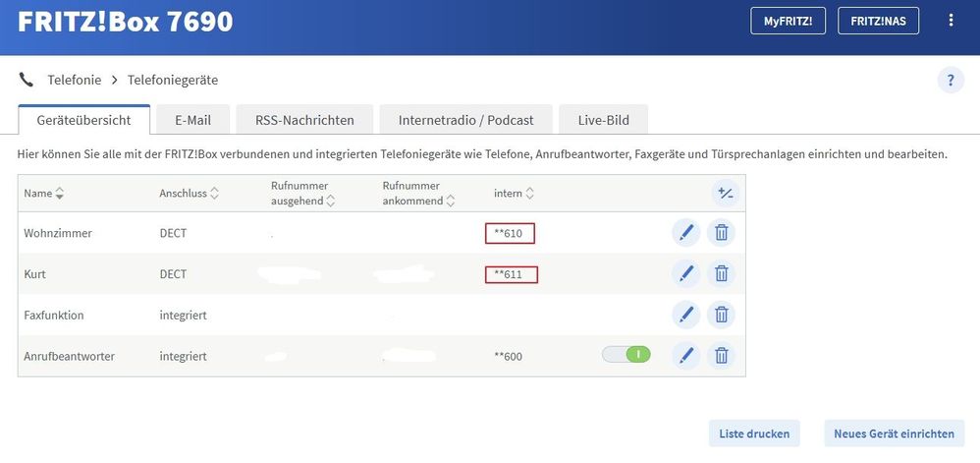The image size is (980, 463).
Task: Click the internal number **600
Action: [x=508, y=357]
